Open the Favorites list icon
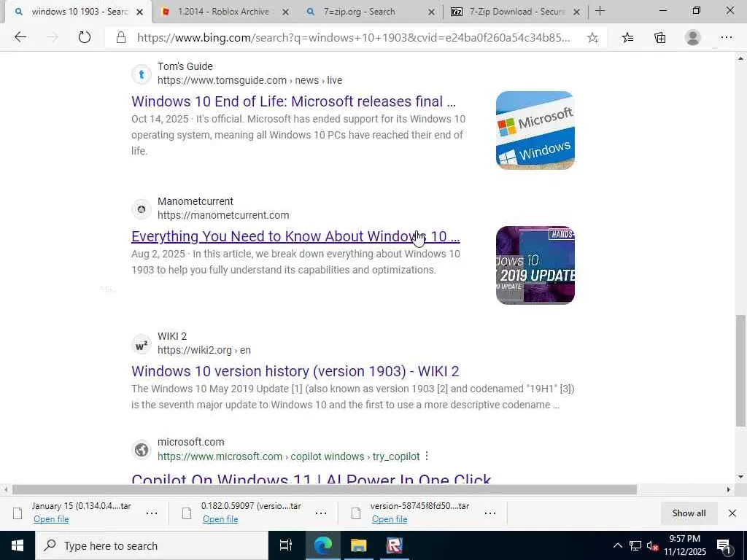The image size is (747, 560). click(x=627, y=38)
